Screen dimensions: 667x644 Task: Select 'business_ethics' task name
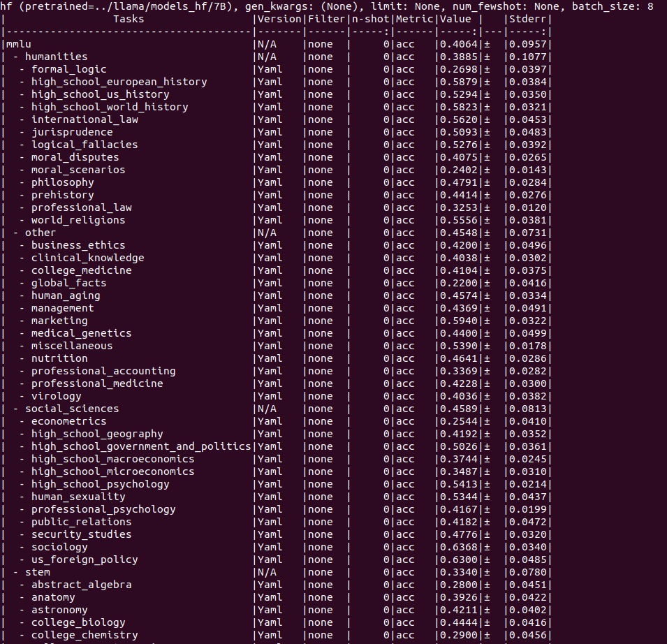(78, 245)
